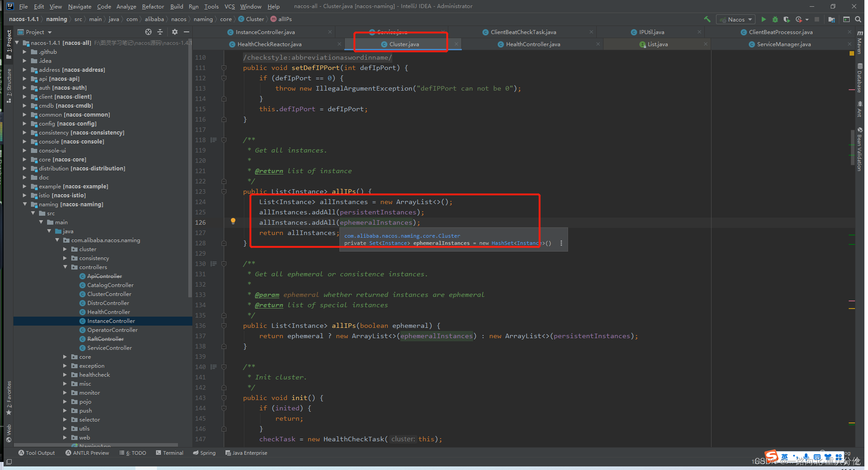Expand the config [nacos-config] module

point(25,123)
